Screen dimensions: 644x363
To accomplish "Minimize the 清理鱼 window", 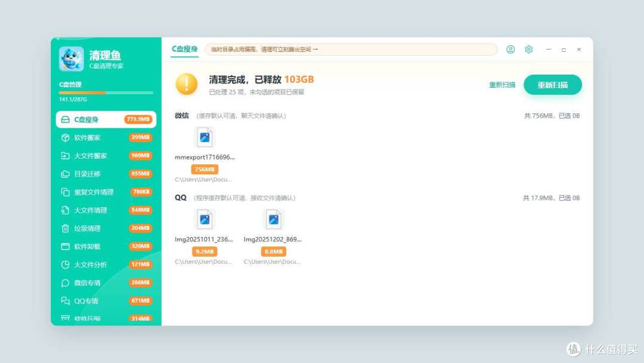I will (x=549, y=50).
